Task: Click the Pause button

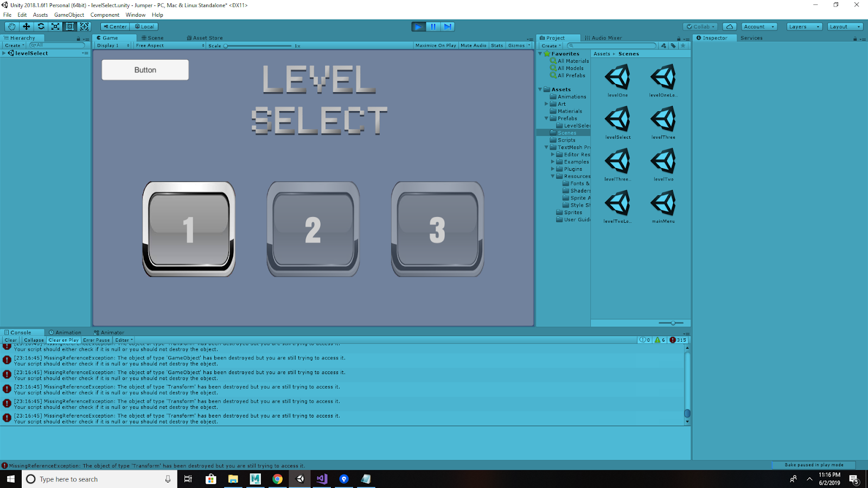Action: 433,27
